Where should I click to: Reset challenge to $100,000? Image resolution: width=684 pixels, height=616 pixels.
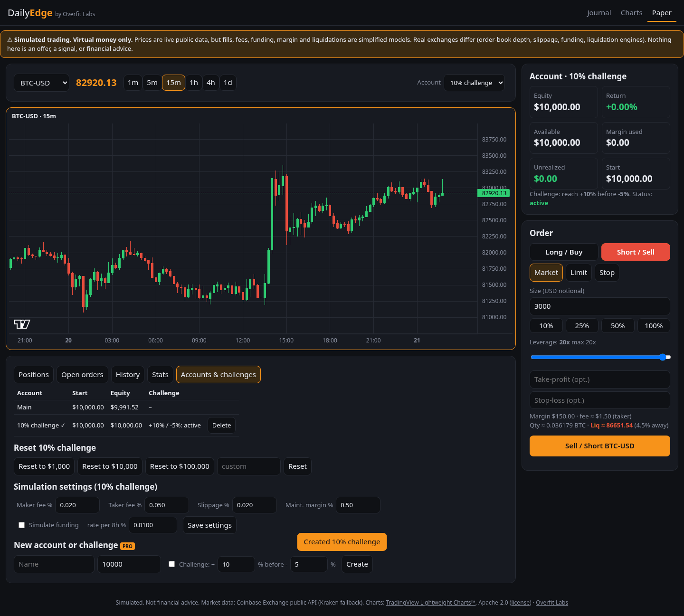pyautogui.click(x=180, y=466)
